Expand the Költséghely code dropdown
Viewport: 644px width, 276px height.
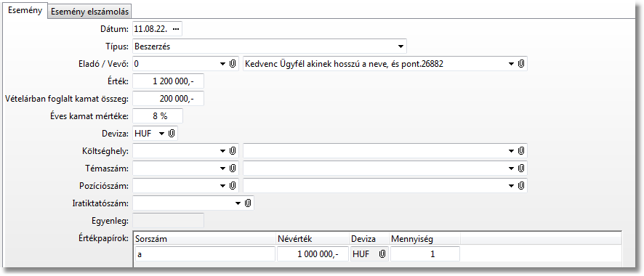pos(223,151)
